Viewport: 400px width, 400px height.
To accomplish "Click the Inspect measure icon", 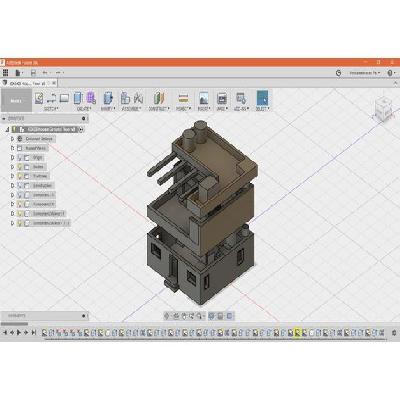I will pyautogui.click(x=183, y=98).
